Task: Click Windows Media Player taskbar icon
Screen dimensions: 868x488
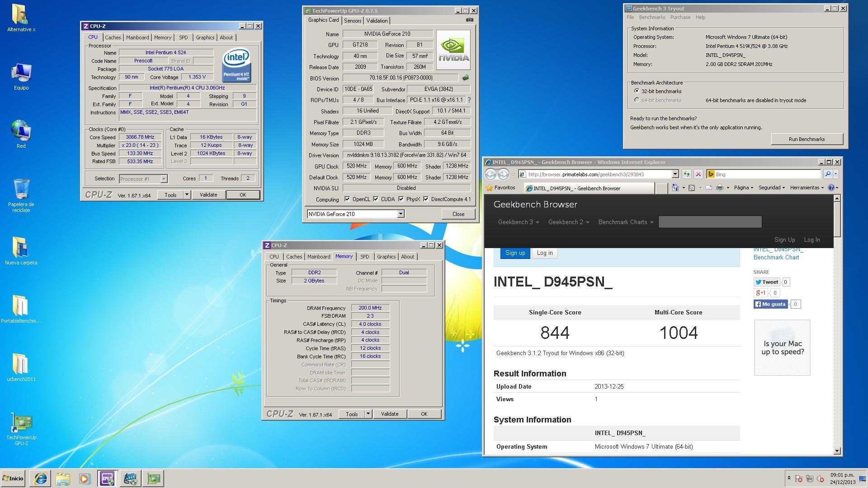Action: [x=85, y=479]
